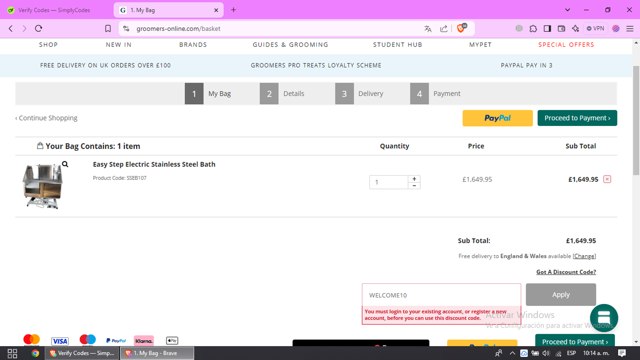Reload the page with the refresh icon
The height and width of the screenshot is (360, 640).
point(38,29)
